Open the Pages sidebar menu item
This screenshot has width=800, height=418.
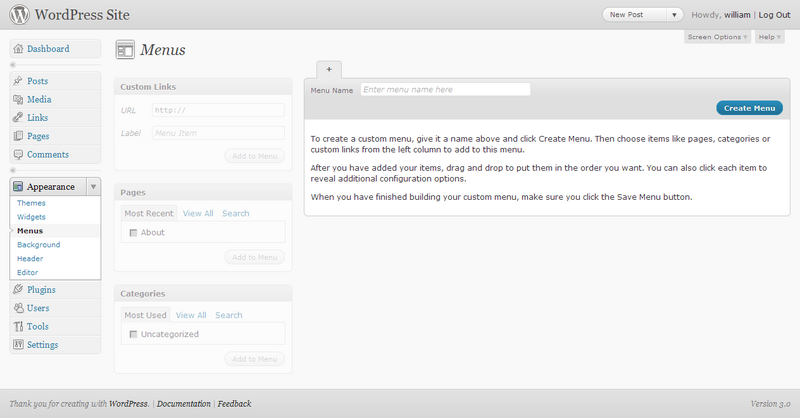pyautogui.click(x=55, y=136)
